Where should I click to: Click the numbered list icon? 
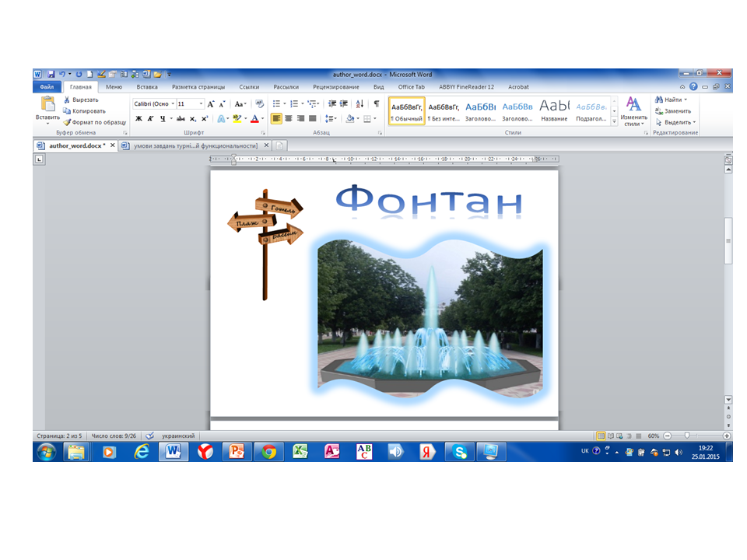click(294, 103)
